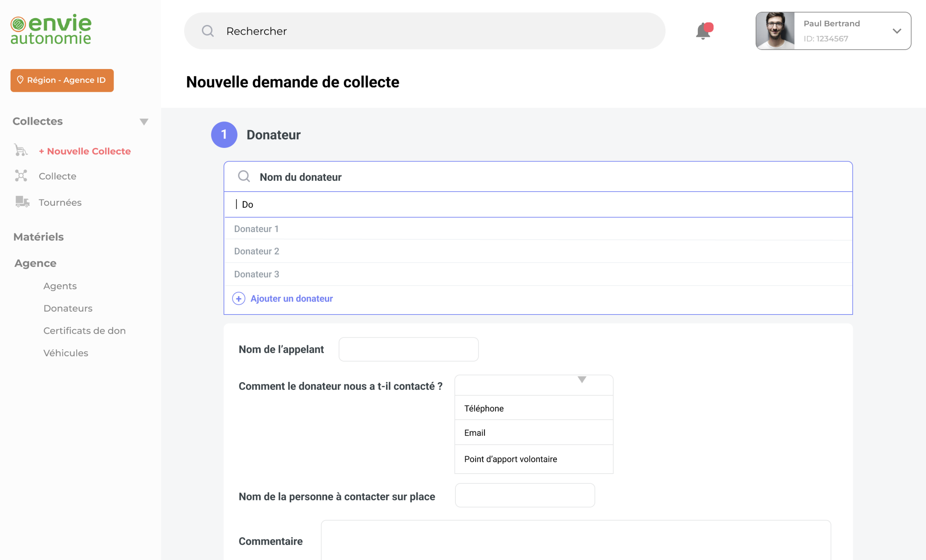Click the Tournées truck icon

tap(21, 202)
